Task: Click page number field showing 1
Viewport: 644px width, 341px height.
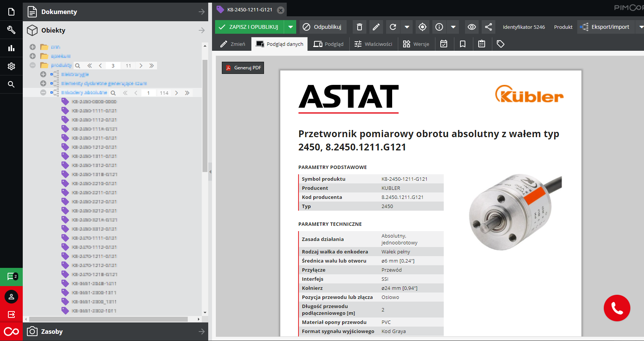Action: tap(148, 93)
